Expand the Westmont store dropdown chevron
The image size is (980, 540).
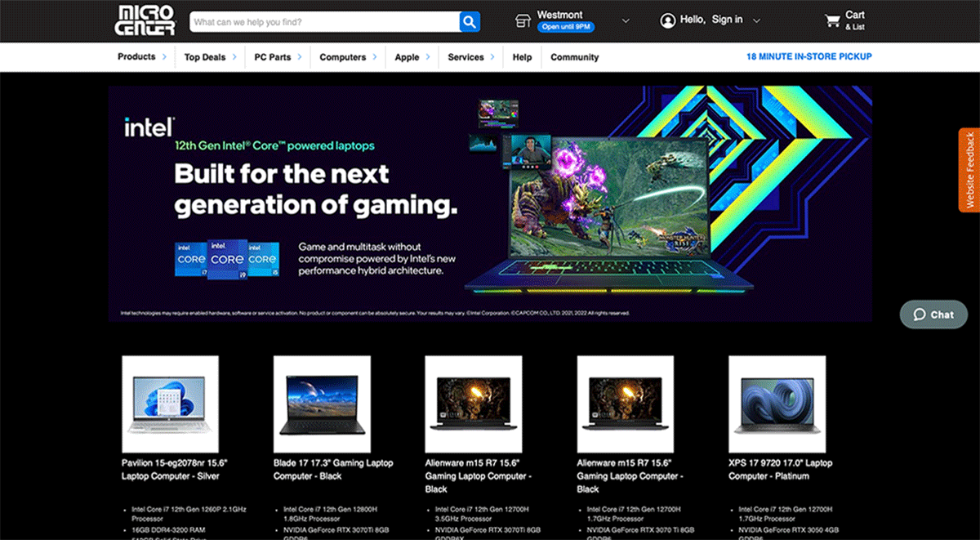pos(626,20)
